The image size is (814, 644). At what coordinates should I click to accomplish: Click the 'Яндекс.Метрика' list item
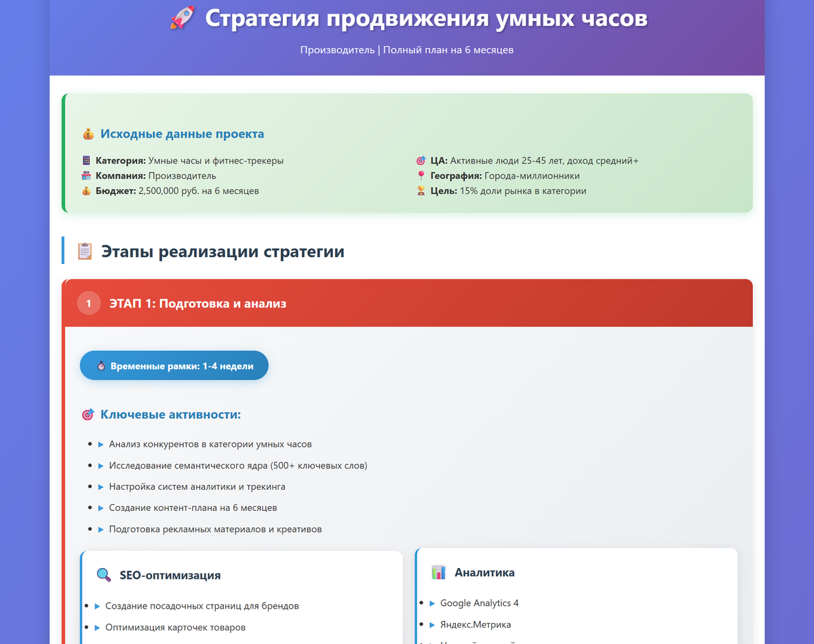(476, 624)
